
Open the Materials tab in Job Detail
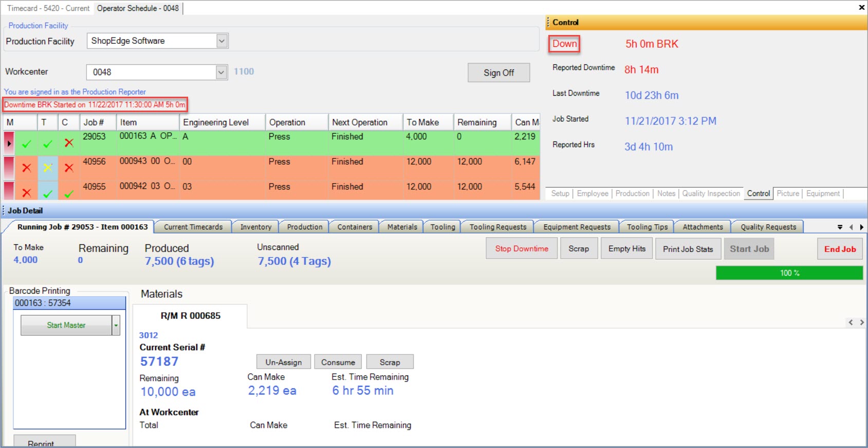coord(402,227)
